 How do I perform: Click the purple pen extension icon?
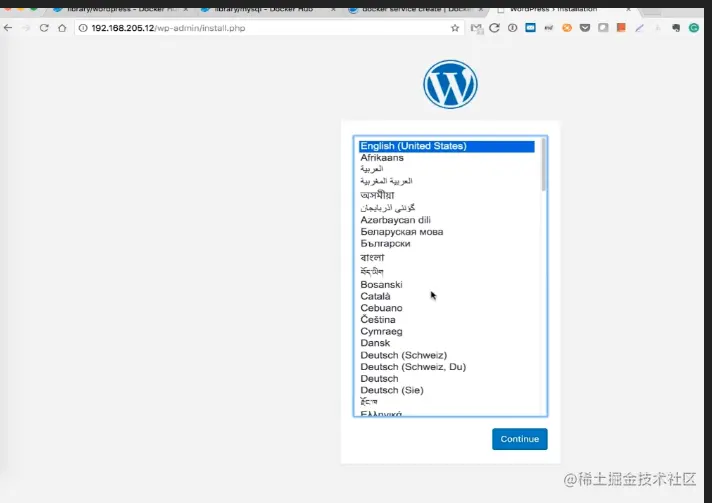[x=639, y=28]
